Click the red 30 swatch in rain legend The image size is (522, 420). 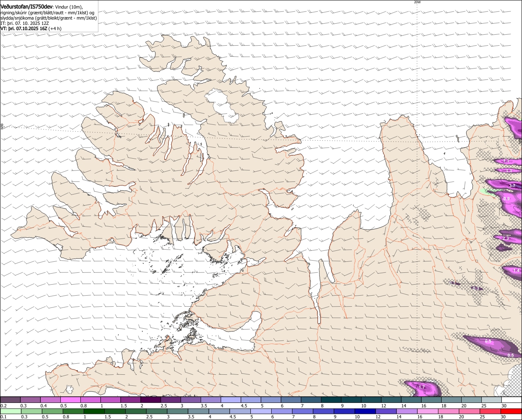pos(511,411)
